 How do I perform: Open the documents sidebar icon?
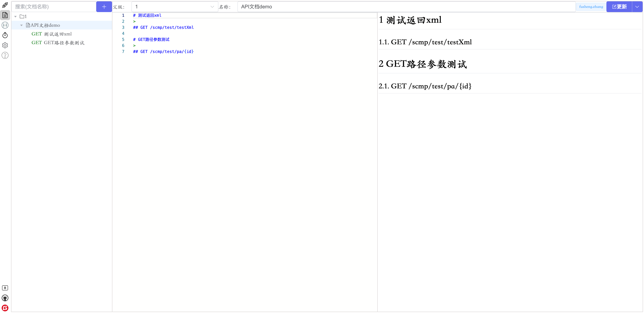click(x=5, y=15)
